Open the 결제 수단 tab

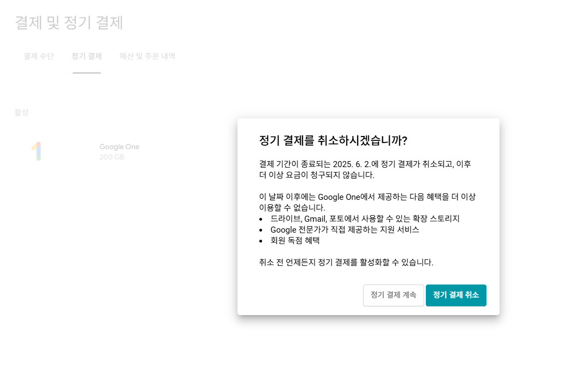click(39, 56)
